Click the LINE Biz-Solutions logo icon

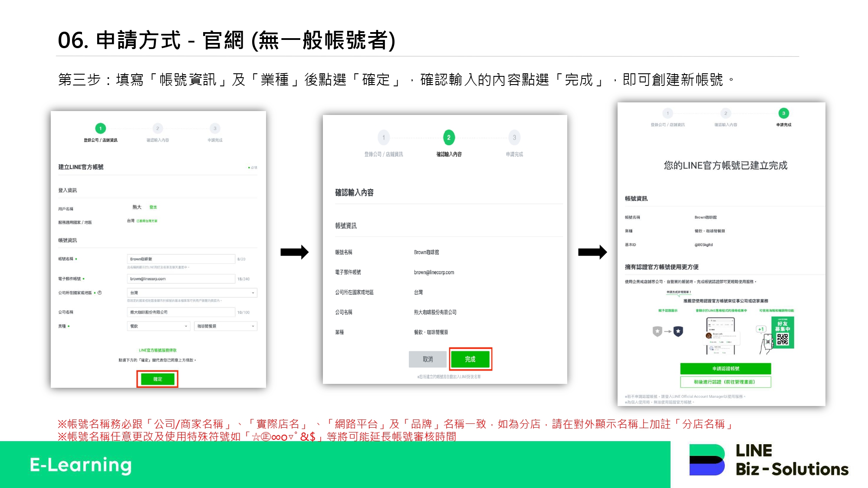707,460
